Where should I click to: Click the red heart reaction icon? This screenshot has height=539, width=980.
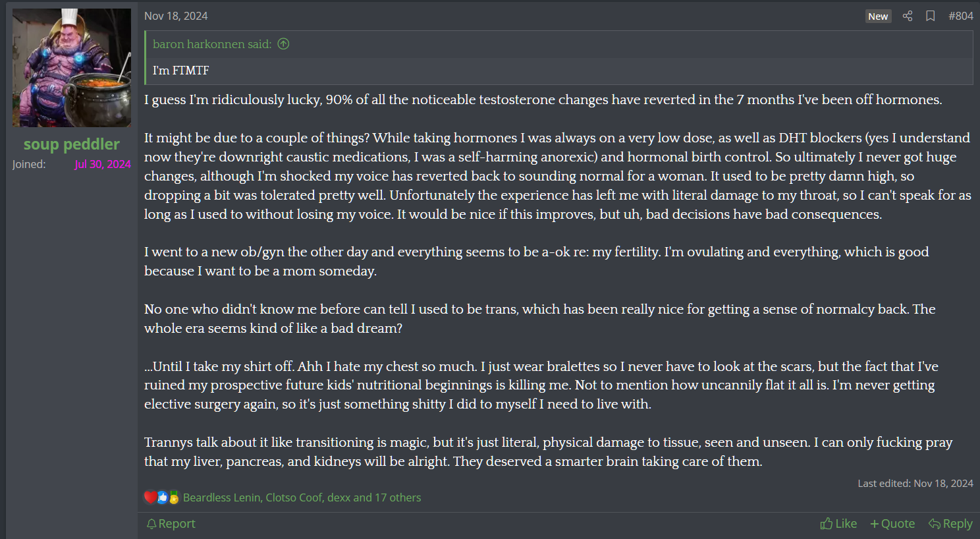pyautogui.click(x=151, y=497)
